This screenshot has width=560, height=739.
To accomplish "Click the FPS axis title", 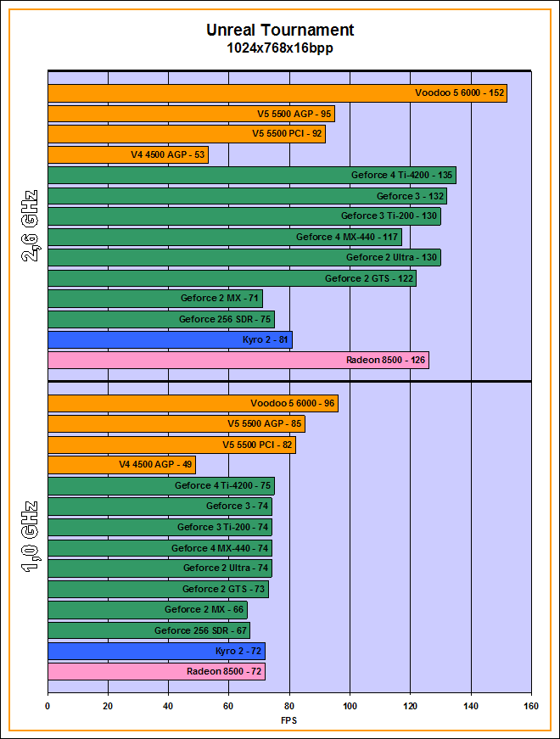I will click(289, 720).
